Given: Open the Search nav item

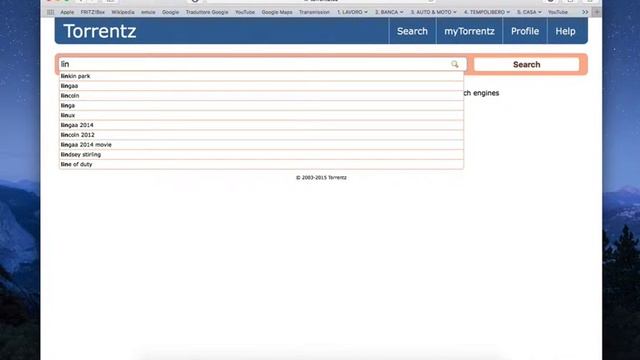Looking at the screenshot, I should tap(412, 31).
